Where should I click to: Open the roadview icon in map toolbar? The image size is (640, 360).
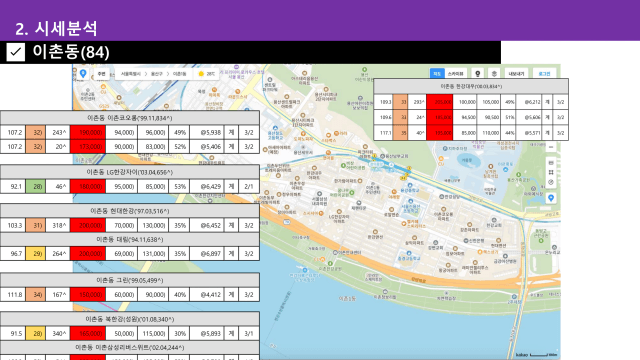coord(478,73)
